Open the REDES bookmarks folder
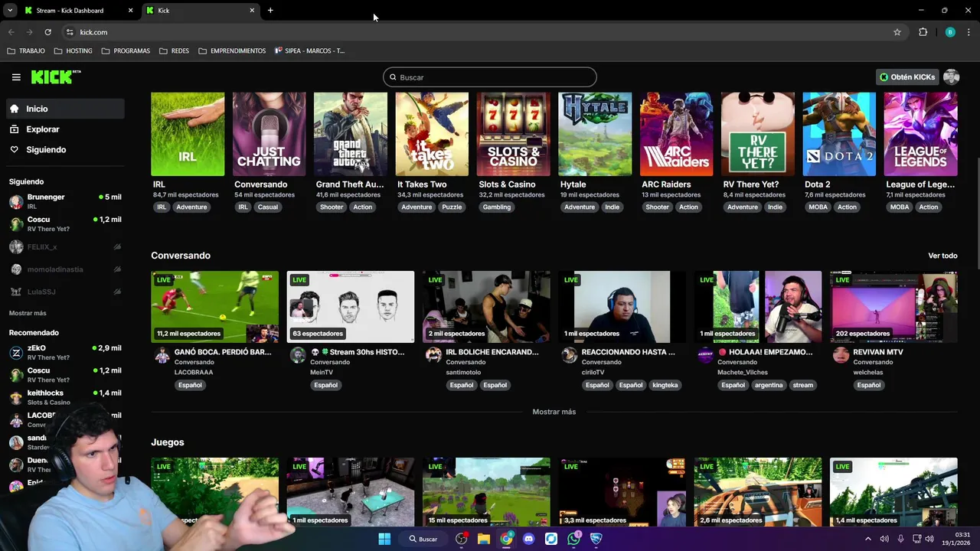The image size is (980, 551). click(175, 51)
